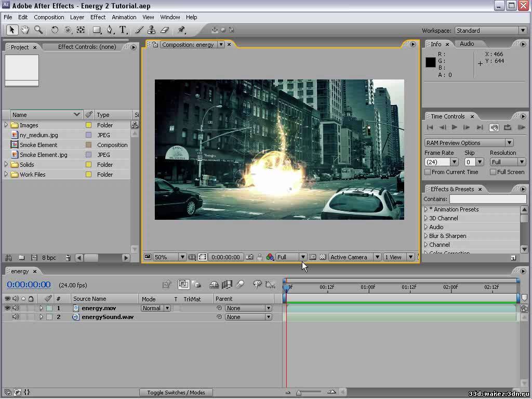Go to first frame in Time Controls
The image size is (532, 399).
[x=430, y=127]
